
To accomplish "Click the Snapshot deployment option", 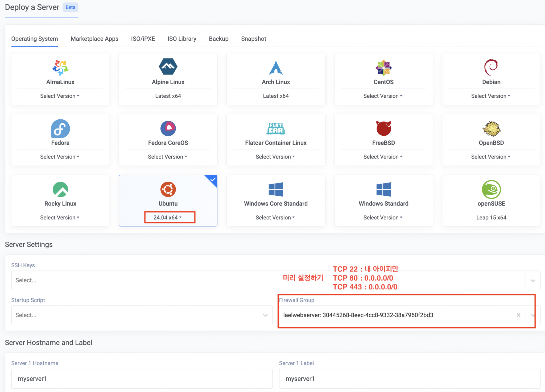I will 253,39.
